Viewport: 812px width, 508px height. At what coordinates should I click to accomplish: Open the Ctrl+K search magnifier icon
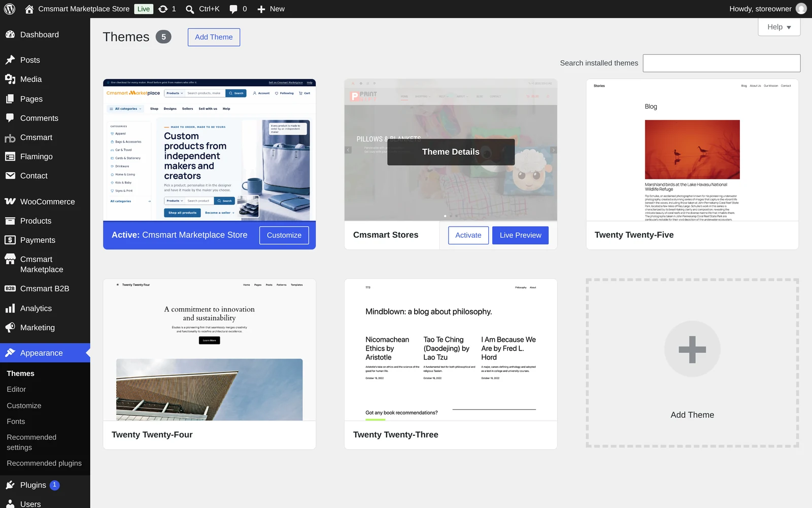pos(190,9)
